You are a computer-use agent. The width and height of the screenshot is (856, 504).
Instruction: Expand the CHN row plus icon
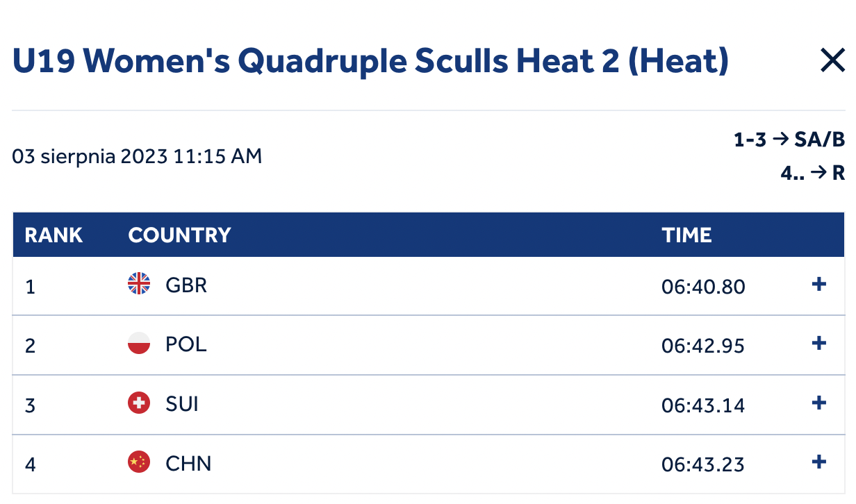pos(819,462)
